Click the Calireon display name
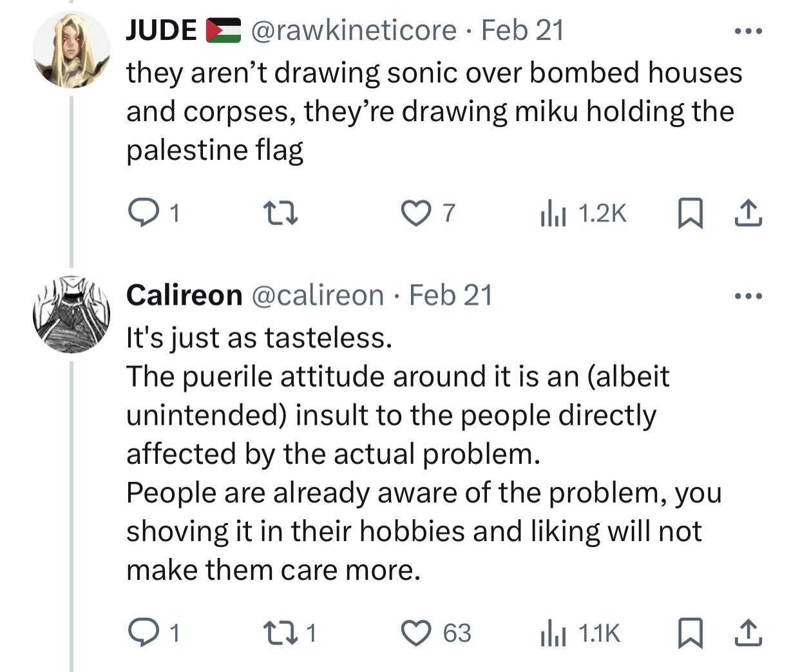This screenshot has height=672, width=800. (184, 296)
